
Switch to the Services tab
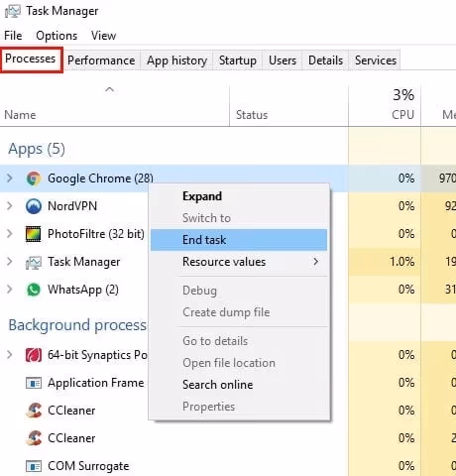tap(376, 60)
